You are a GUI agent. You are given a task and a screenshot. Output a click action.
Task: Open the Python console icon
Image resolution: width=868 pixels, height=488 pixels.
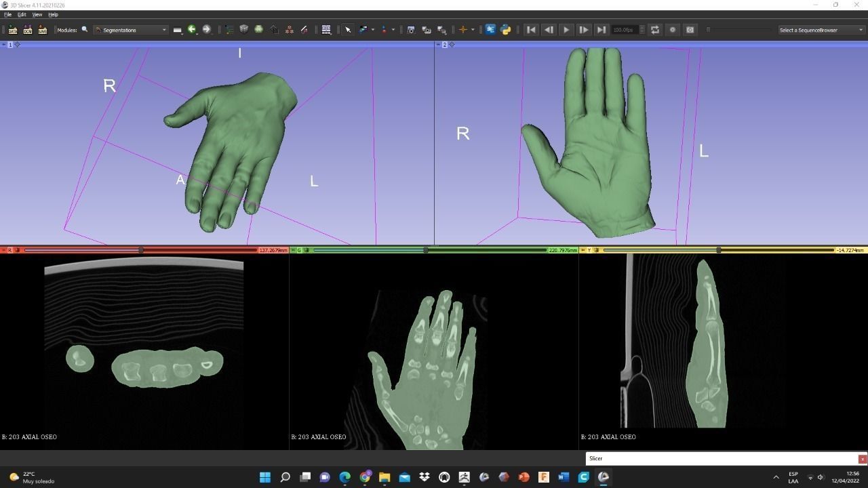(x=506, y=30)
